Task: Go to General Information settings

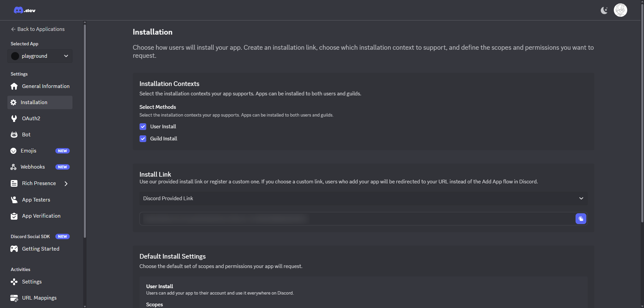Action: click(46, 86)
